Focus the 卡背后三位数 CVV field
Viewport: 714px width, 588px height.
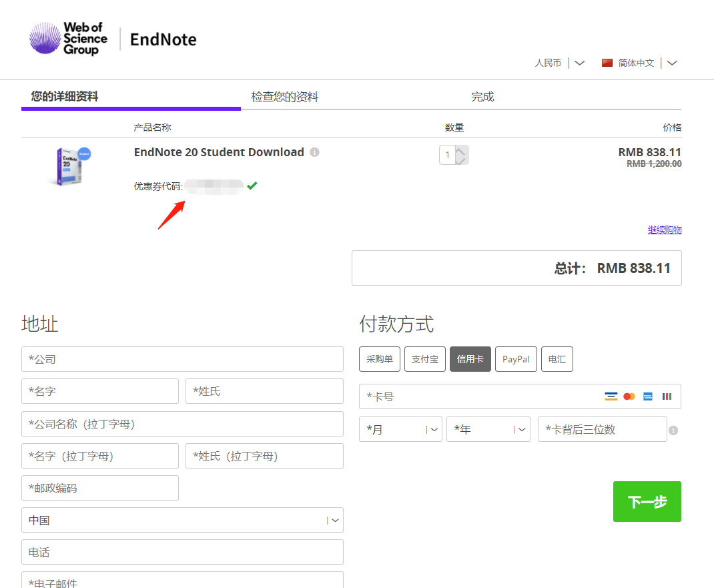603,429
